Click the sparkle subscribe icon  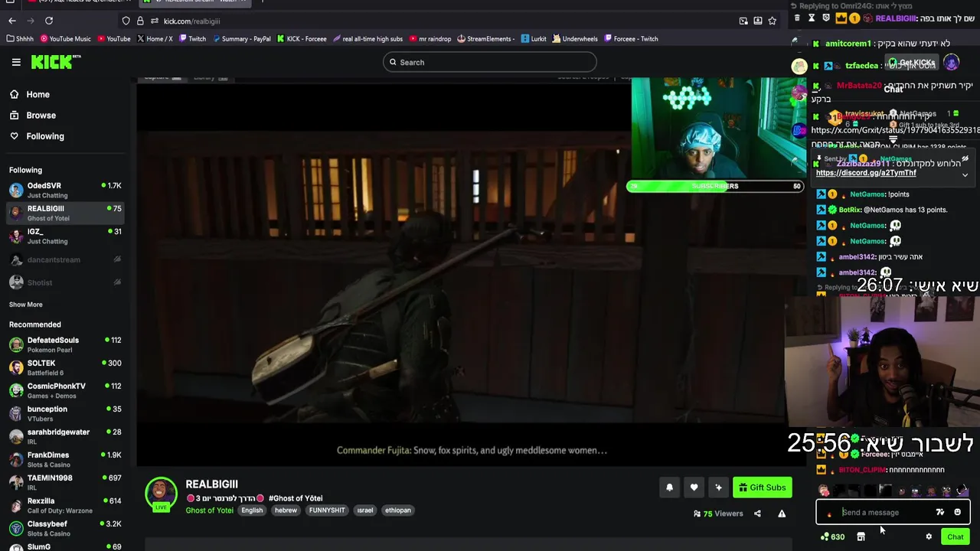[x=718, y=487]
